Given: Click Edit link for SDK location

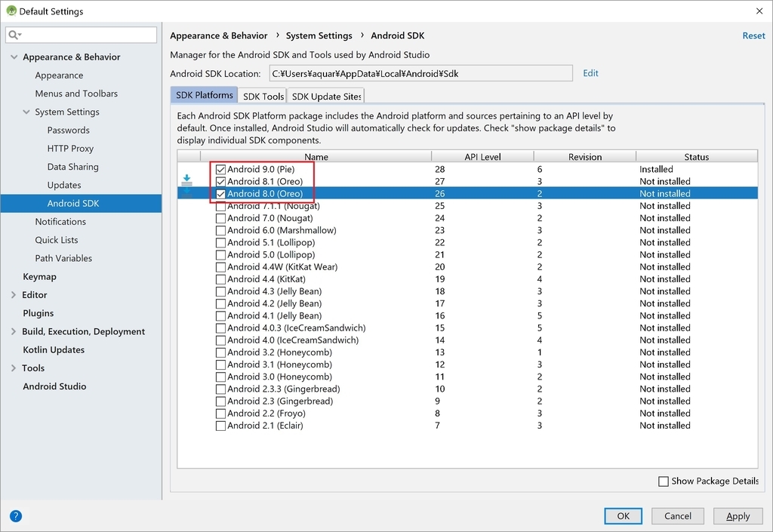Looking at the screenshot, I should point(590,73).
